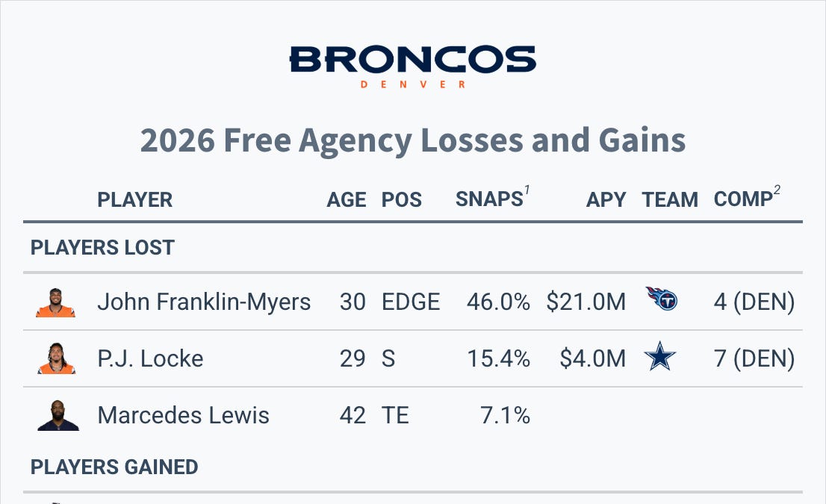
Task: Click the Dallas Cowboys star logo
Action: click(659, 356)
